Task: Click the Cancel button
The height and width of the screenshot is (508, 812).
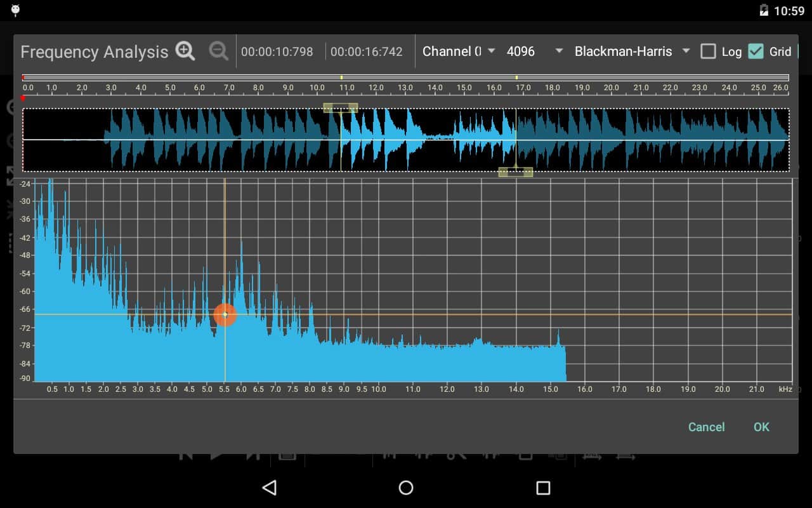Action: click(x=706, y=427)
